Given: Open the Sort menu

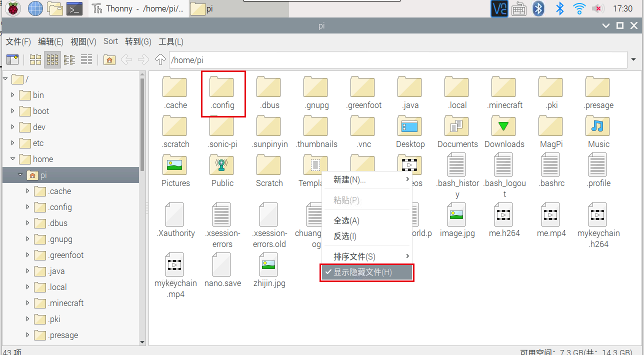Looking at the screenshot, I should 110,41.
